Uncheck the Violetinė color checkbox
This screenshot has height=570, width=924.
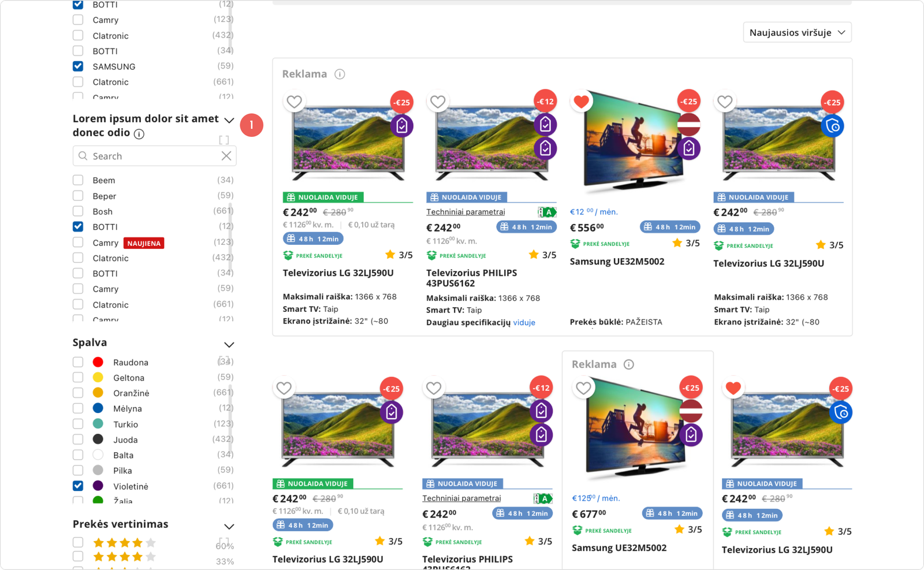[x=78, y=486]
